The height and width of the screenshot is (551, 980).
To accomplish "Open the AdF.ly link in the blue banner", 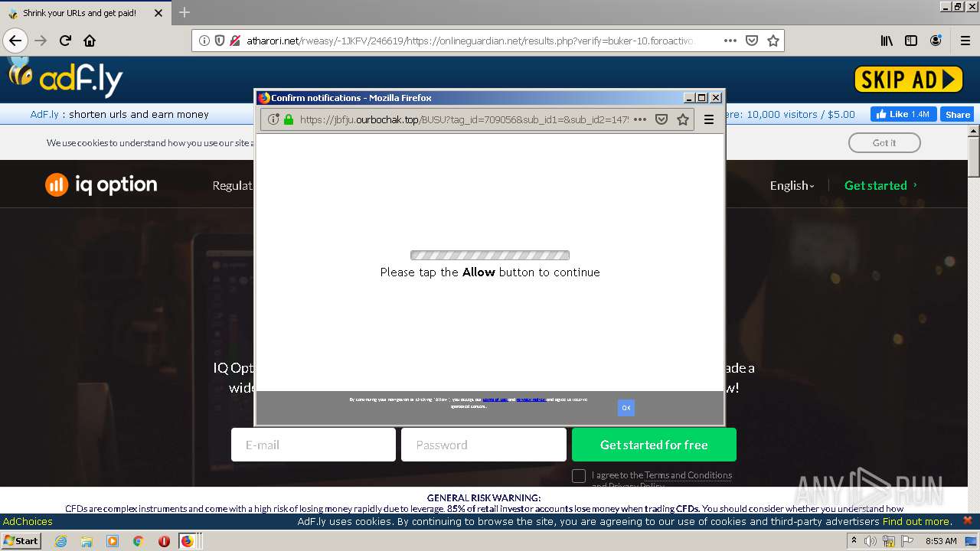I will click(44, 114).
